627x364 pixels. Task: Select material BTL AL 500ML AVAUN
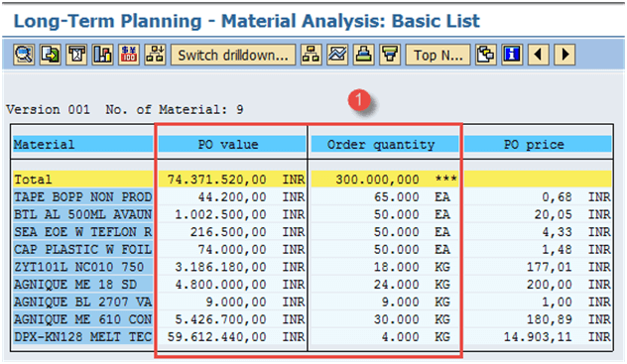pos(82,214)
